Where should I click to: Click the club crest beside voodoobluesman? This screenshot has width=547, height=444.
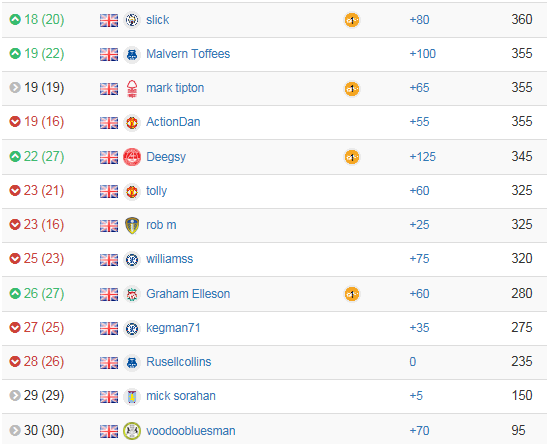(x=132, y=431)
